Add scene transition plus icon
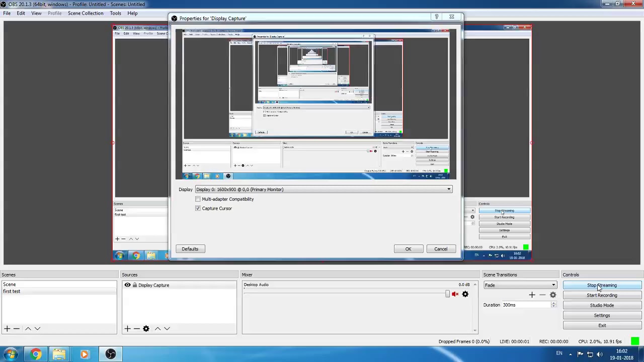Image resolution: width=644 pixels, height=362 pixels. [532, 295]
